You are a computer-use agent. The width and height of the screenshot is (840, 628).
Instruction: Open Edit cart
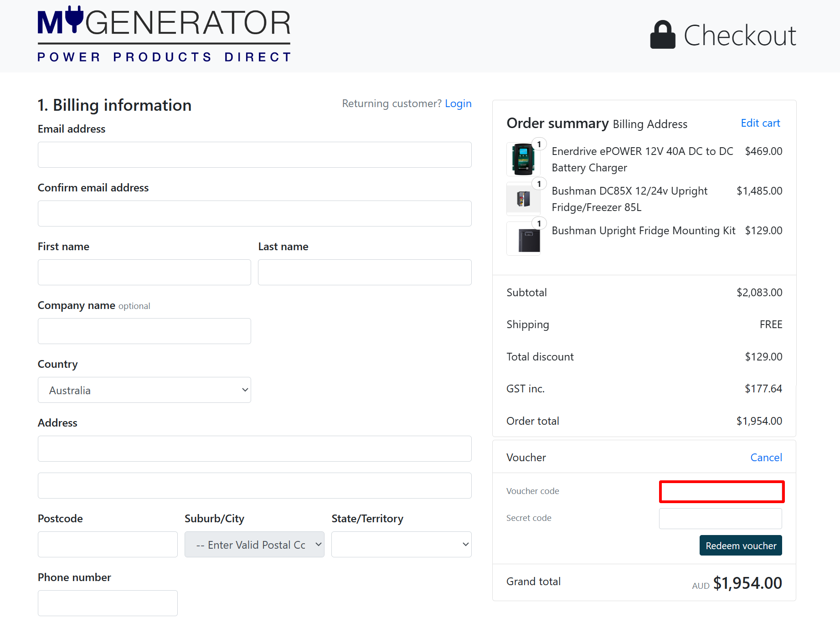[x=760, y=123]
